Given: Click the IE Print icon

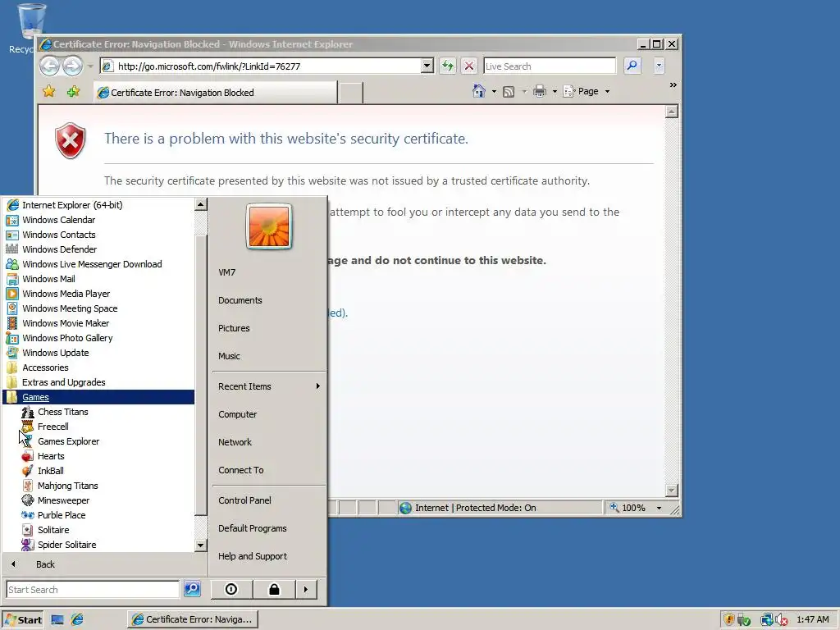Looking at the screenshot, I should point(540,91).
